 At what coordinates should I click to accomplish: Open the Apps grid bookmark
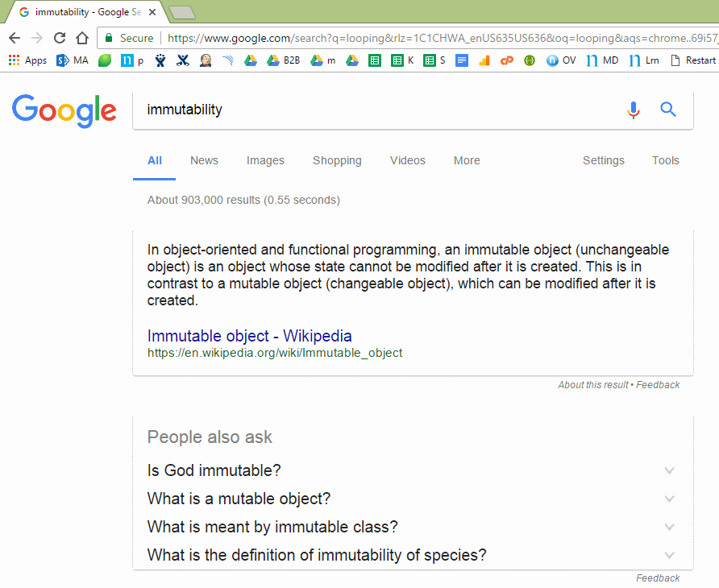coord(27,60)
